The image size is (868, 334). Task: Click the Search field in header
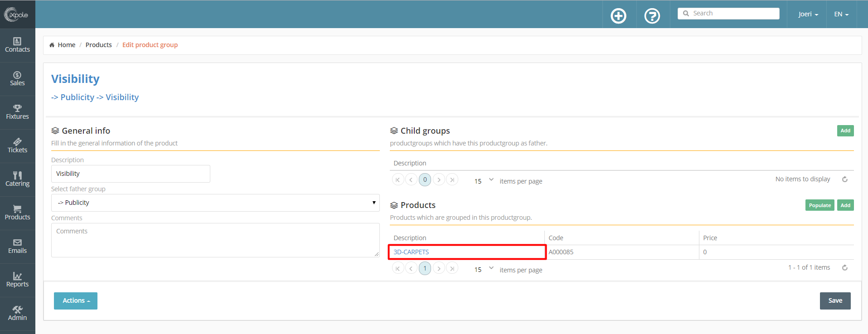(x=728, y=14)
